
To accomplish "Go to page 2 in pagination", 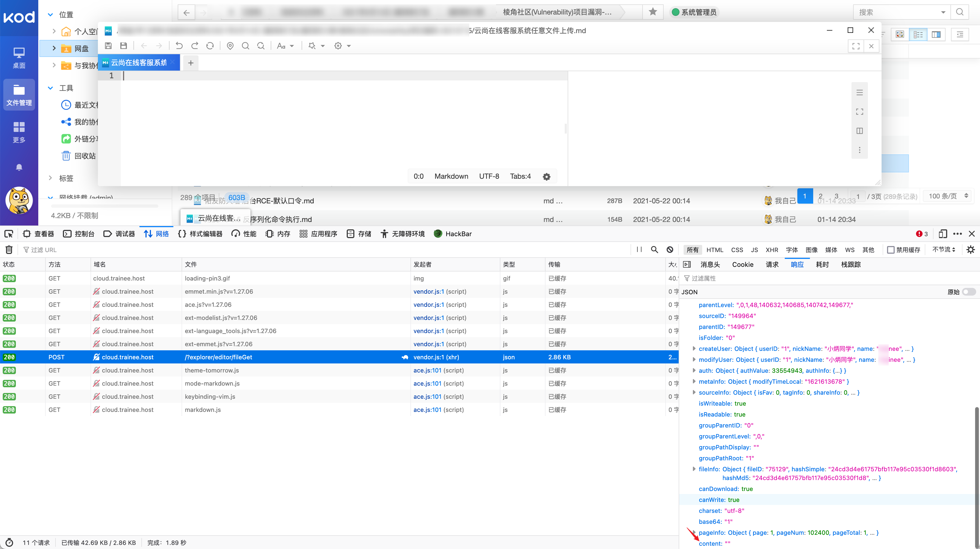I will pos(821,196).
